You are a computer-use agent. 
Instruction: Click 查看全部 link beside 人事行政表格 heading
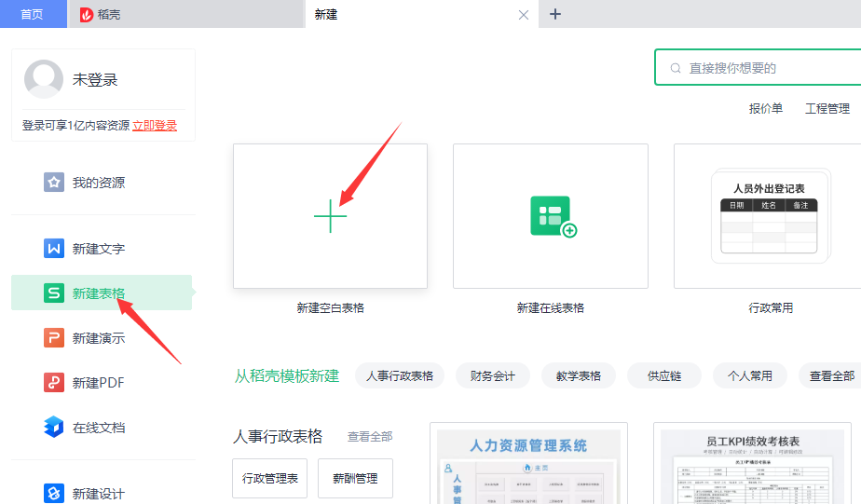click(x=370, y=437)
